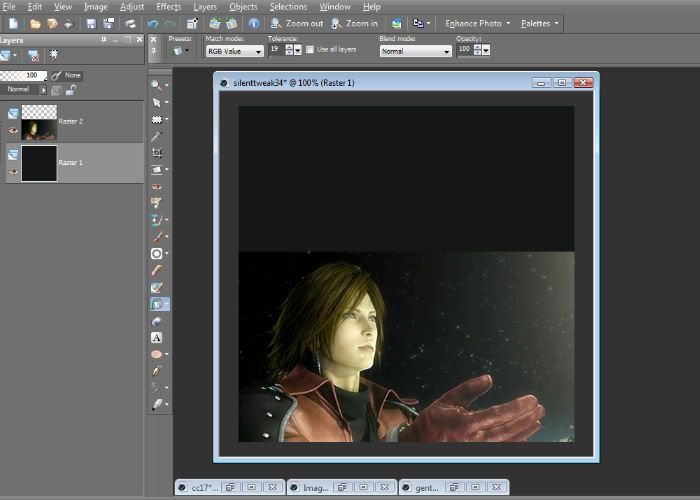Select the Dropper tool
Screen dimensions: 700x500
pos(156,136)
